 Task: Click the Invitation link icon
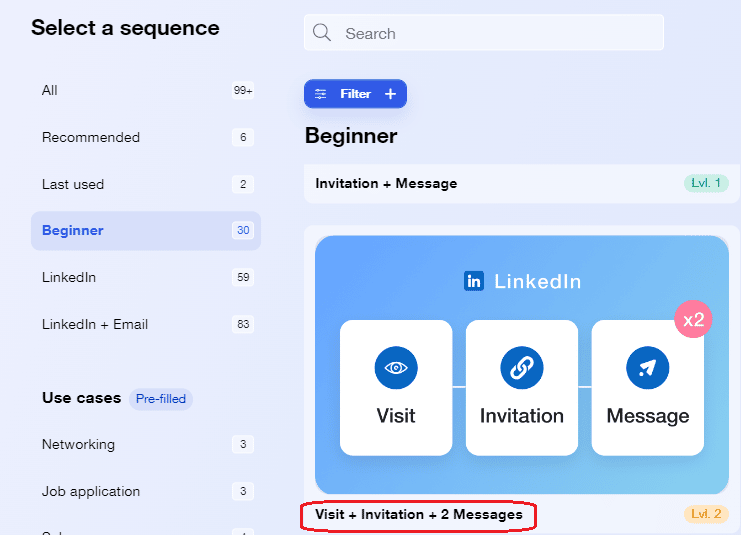(x=522, y=368)
